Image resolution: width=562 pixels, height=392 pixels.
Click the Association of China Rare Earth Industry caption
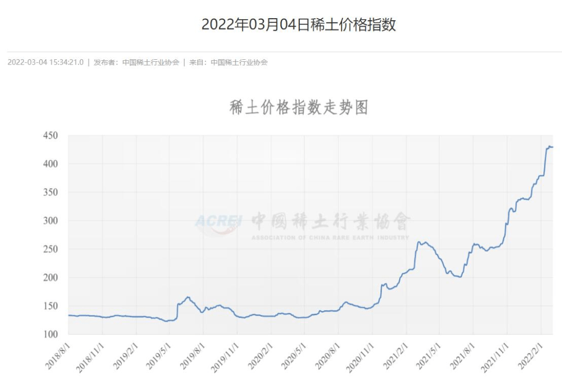[330, 238]
